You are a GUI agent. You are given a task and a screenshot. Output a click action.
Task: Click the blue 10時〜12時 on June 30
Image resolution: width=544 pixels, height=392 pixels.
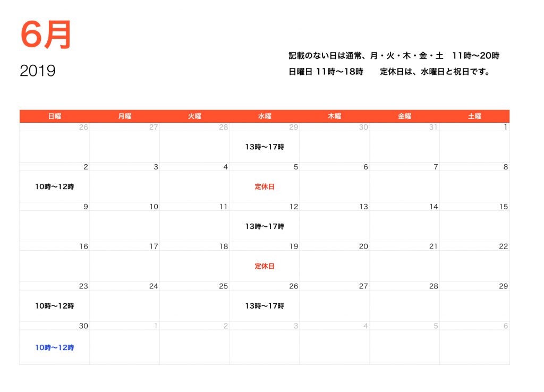[55, 347]
